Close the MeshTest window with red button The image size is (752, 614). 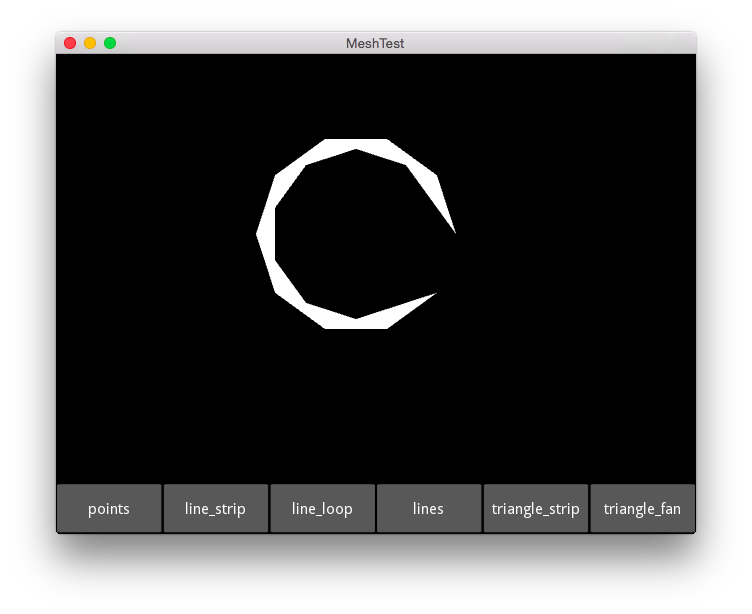pyautogui.click(x=70, y=43)
